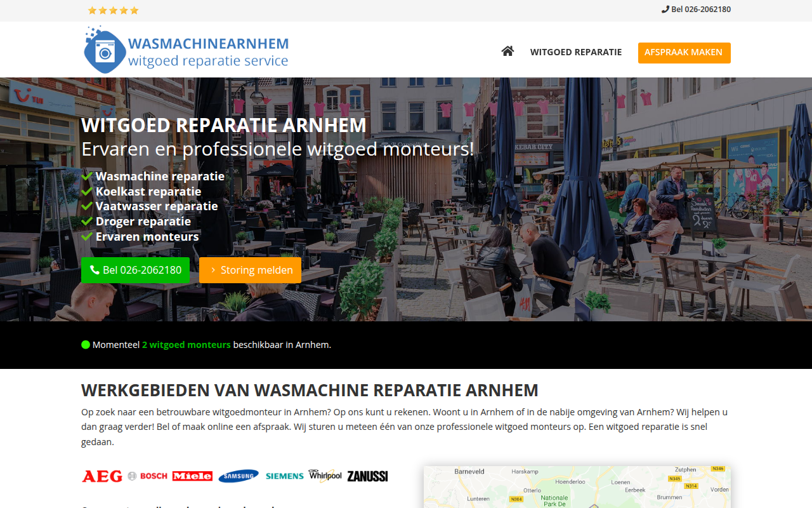812x508 pixels.
Task: Click the 'Ervaren en professionele witgoed monteurs!' subtitle
Action: [x=278, y=149]
